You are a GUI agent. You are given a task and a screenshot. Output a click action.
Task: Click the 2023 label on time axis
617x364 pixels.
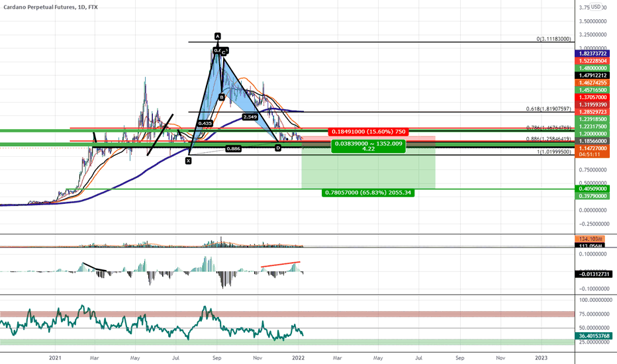[541, 357]
